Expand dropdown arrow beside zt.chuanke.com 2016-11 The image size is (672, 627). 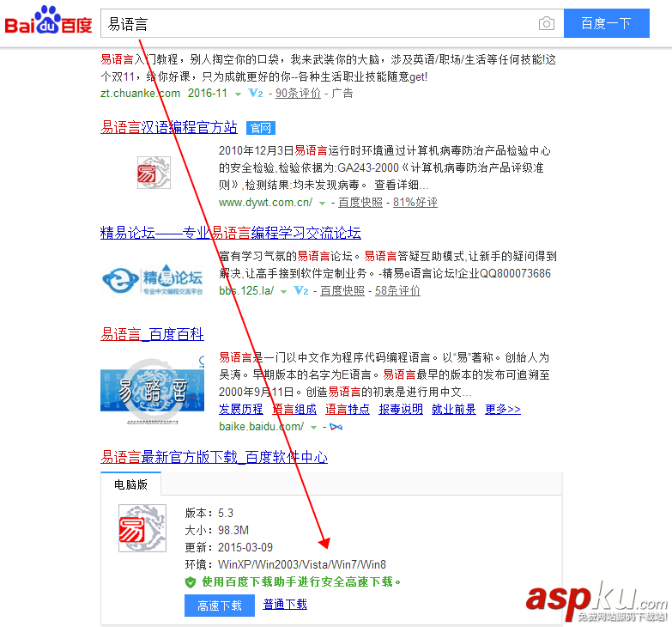(x=238, y=94)
